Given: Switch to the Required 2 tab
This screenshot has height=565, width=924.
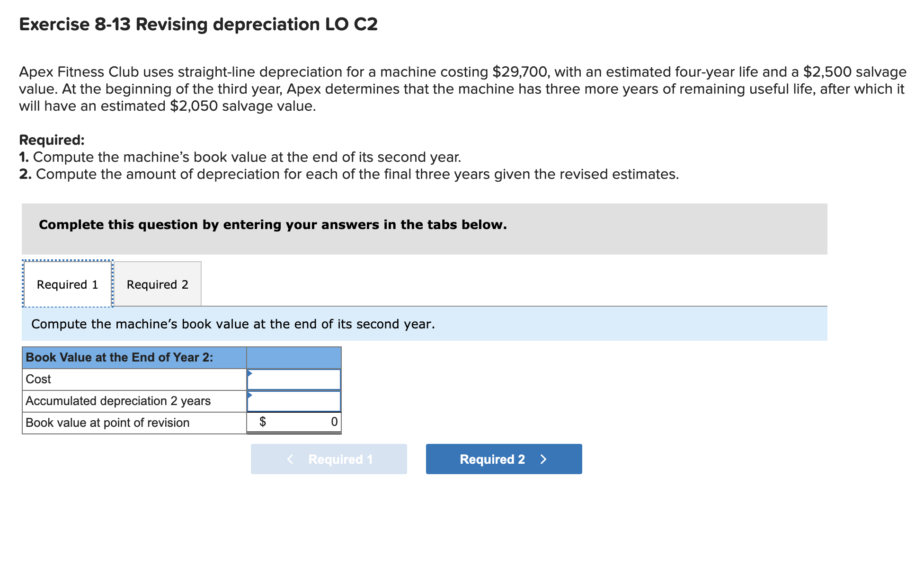Looking at the screenshot, I should tap(158, 284).
